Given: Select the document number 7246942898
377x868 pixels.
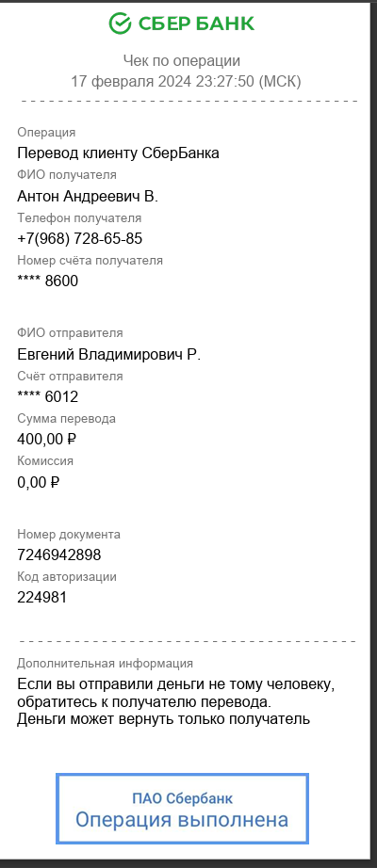Looking at the screenshot, I should point(59,555).
